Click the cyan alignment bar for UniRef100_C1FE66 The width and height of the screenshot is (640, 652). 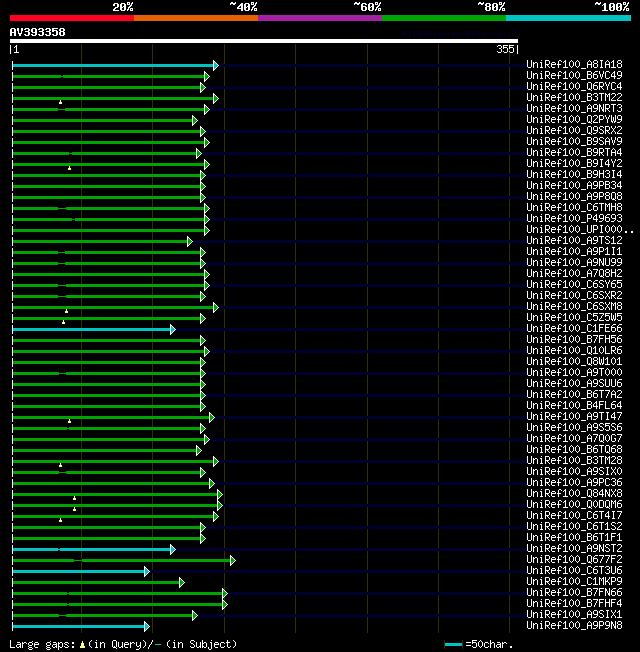91,329
